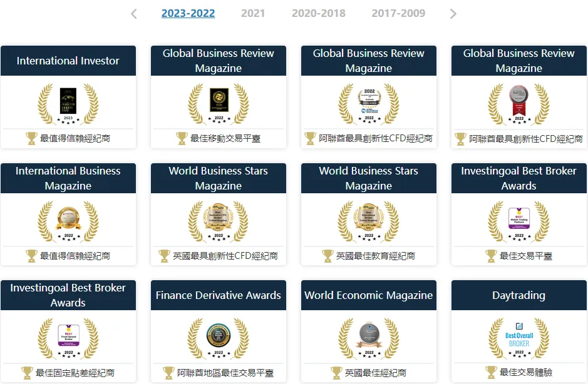Viewport: 588px width, 384px height.
Task: Click World Business Stars header above 英國最具創新性CFD經紀商
Action: click(219, 178)
